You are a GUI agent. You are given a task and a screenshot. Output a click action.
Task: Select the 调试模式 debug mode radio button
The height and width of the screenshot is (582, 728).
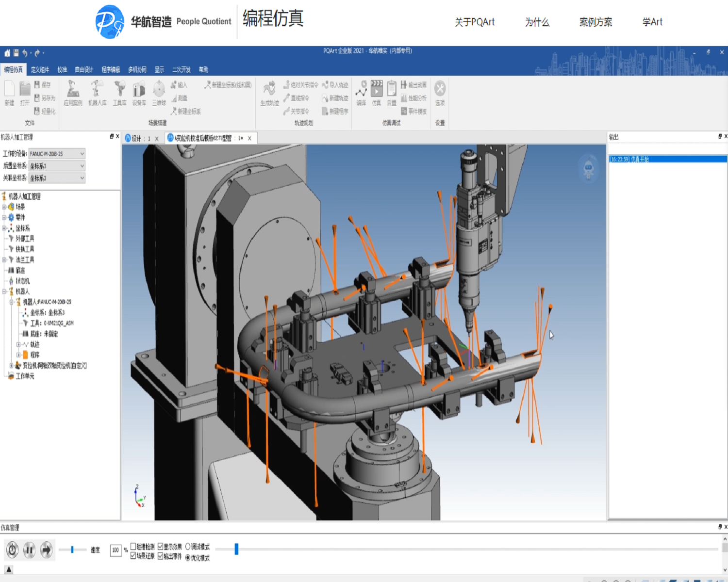(x=188, y=547)
